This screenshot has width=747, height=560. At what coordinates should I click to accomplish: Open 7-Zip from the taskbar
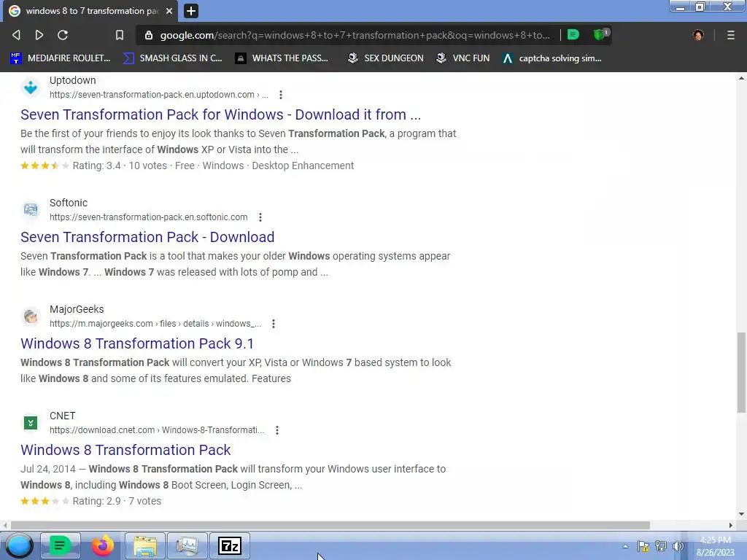(x=230, y=545)
